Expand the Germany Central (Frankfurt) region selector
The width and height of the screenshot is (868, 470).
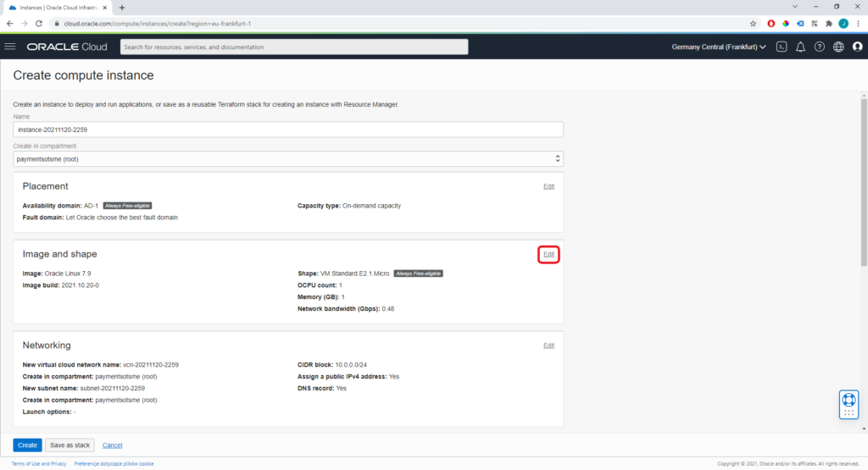pyautogui.click(x=719, y=47)
